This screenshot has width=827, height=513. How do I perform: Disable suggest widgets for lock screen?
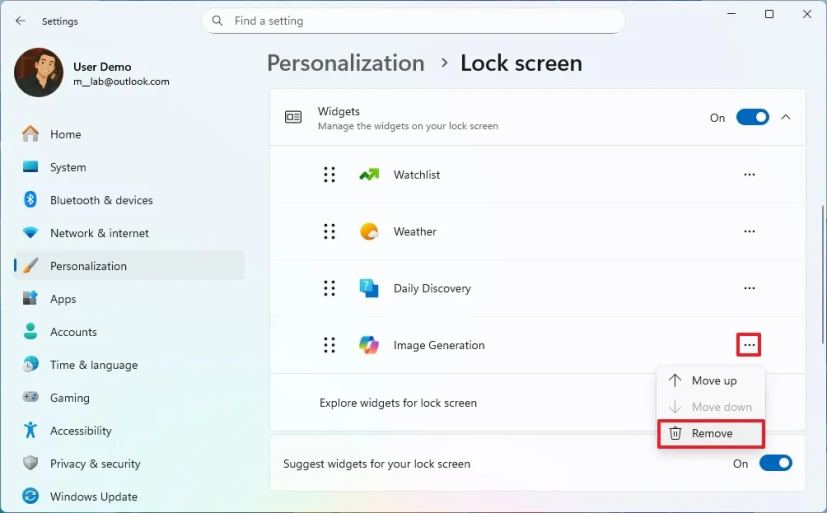(x=775, y=463)
